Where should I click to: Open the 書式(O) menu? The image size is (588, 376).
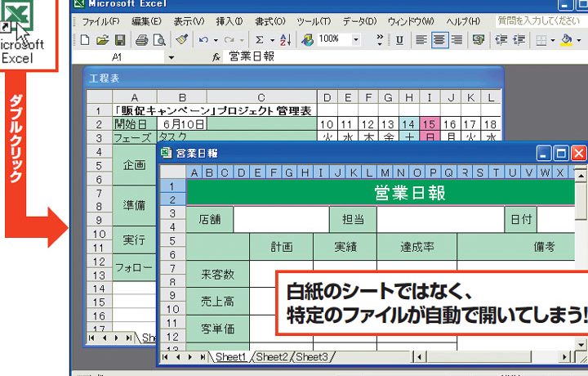coord(270,21)
